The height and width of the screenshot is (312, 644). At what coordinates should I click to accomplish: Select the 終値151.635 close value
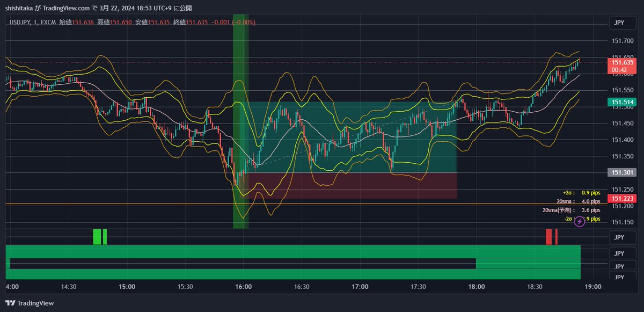click(x=191, y=22)
